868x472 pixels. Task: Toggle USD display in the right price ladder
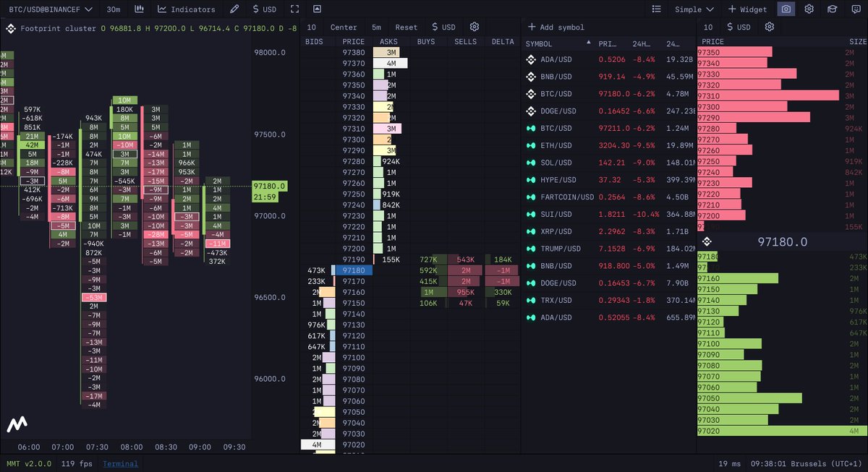[738, 27]
